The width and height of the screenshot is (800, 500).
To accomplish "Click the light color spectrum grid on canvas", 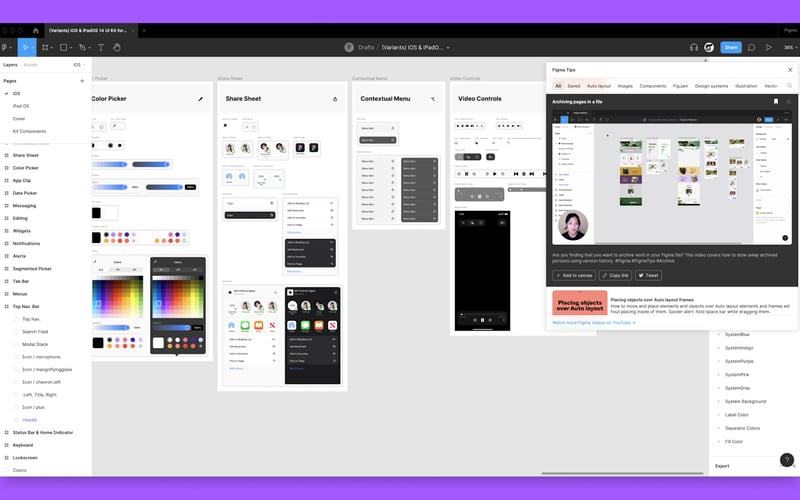I will click(x=117, y=296).
